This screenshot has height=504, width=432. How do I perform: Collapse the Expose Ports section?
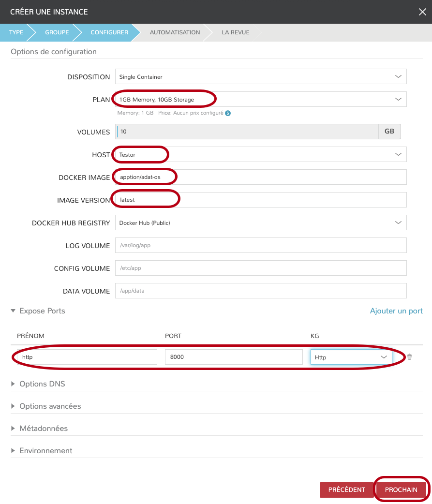coord(14,311)
